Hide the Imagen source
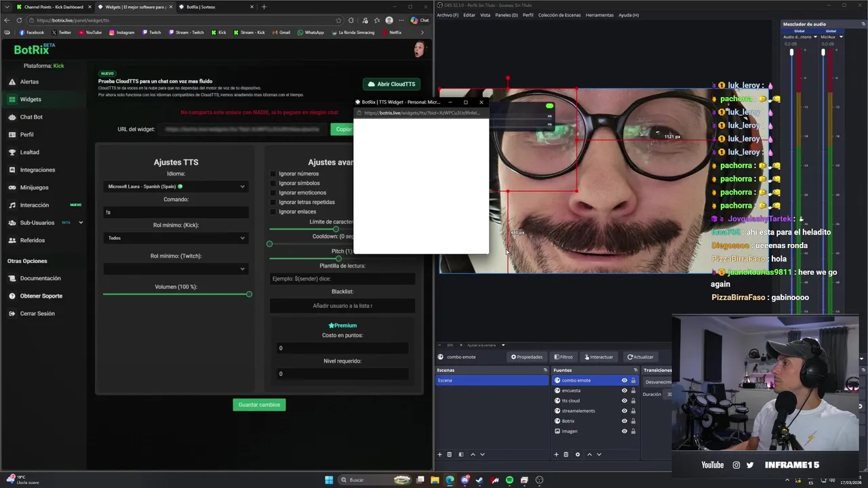The width and height of the screenshot is (868, 488). pyautogui.click(x=625, y=431)
